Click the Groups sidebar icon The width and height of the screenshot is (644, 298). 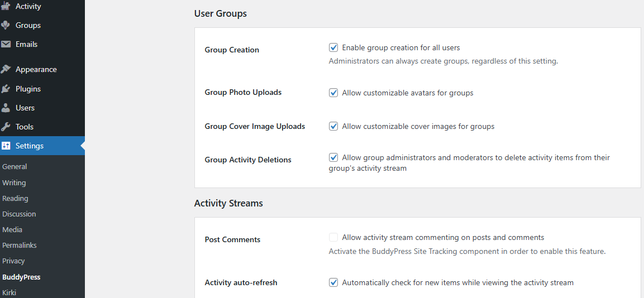[6, 25]
